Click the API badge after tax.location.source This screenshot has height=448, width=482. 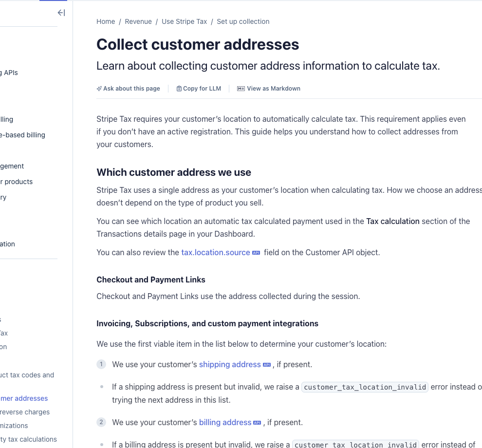pos(257,252)
